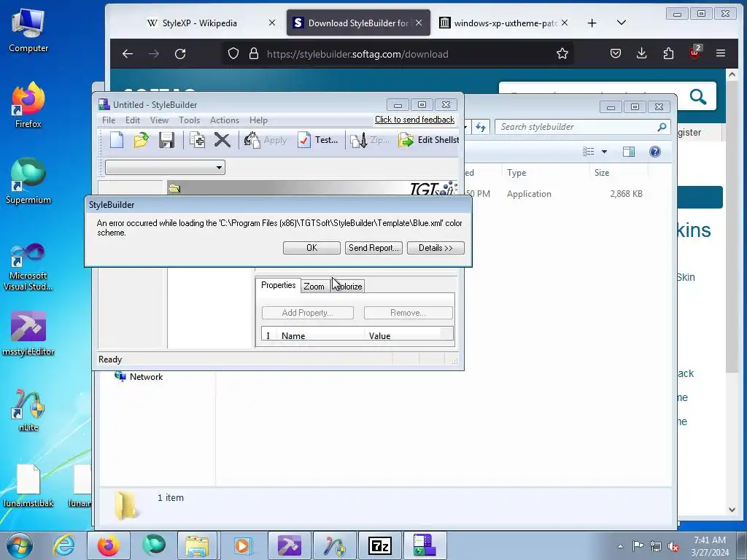
Task: Click New document icon in StyleBuilder toolbar
Action: pos(117,140)
